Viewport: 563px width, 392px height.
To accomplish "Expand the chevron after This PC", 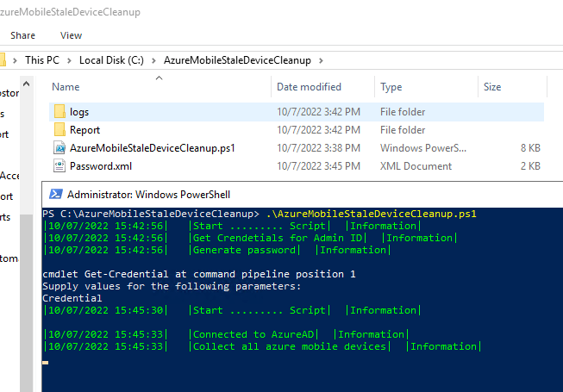I will (71, 60).
